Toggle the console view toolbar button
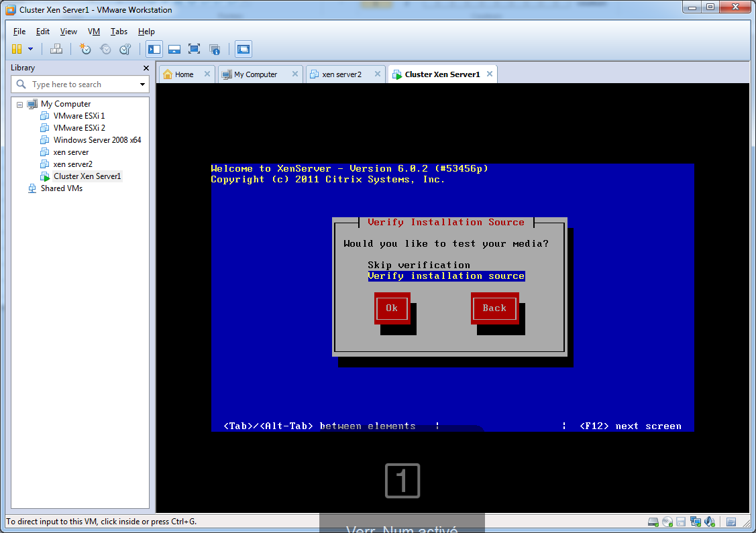Screen dimensions: 756x533 coord(244,49)
